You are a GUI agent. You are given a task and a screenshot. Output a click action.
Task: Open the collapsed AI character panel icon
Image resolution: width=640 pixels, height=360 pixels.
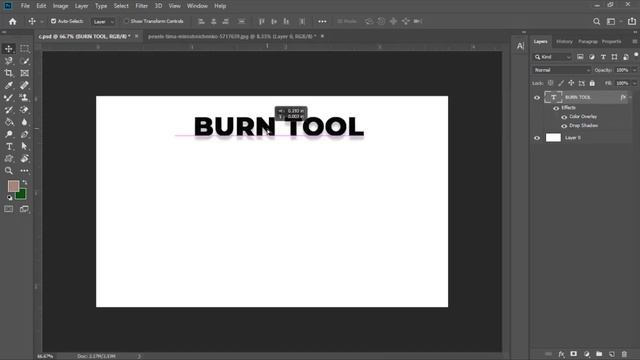tap(520, 46)
